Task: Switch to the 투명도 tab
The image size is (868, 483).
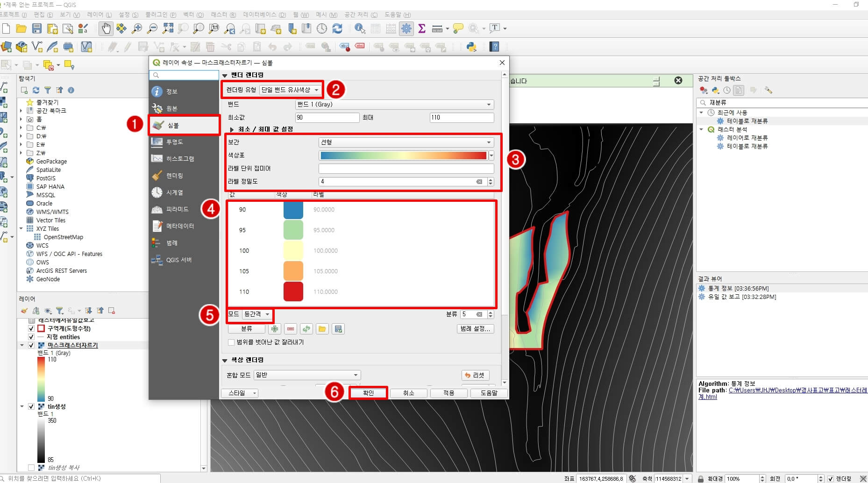Action: pos(184,142)
